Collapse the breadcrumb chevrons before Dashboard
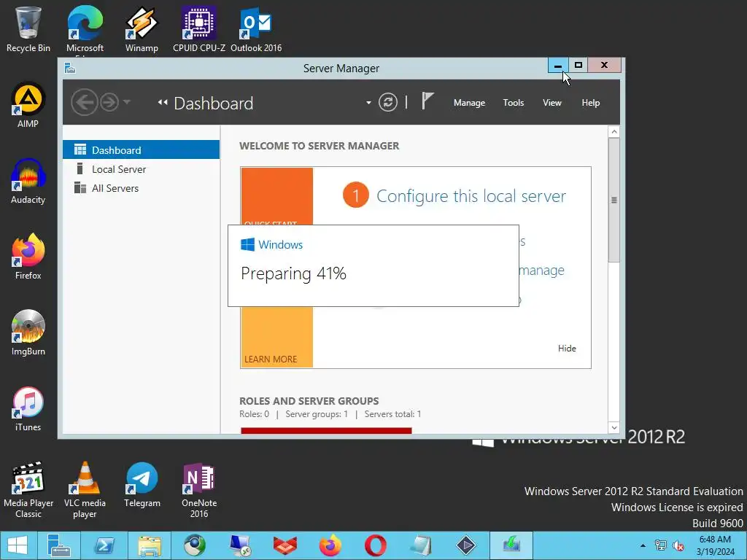The image size is (747, 560). click(163, 102)
